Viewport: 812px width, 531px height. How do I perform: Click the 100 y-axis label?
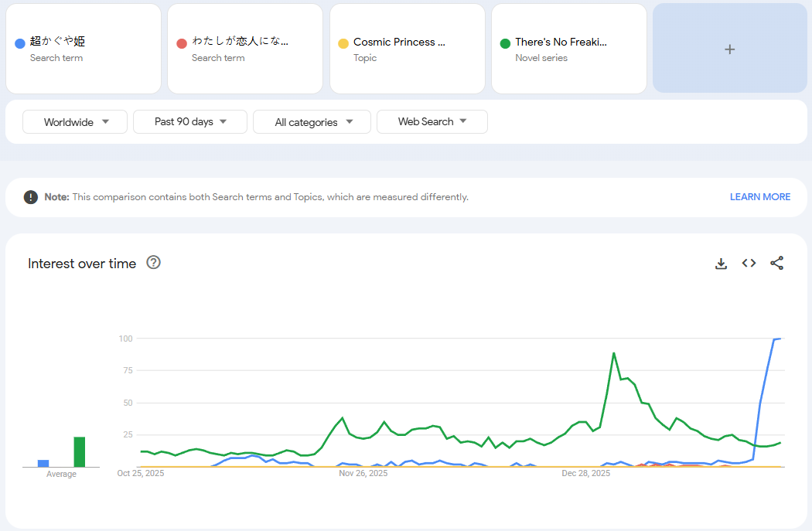pyautogui.click(x=126, y=339)
